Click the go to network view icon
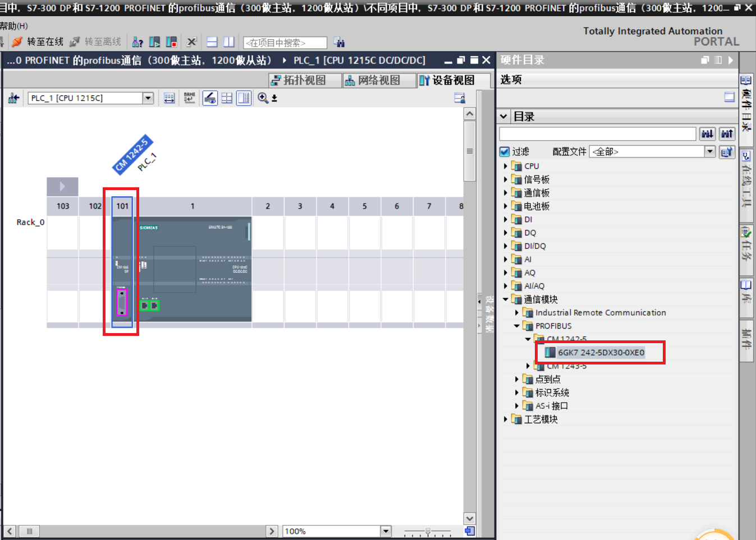The width and height of the screenshot is (756, 540). [13, 98]
